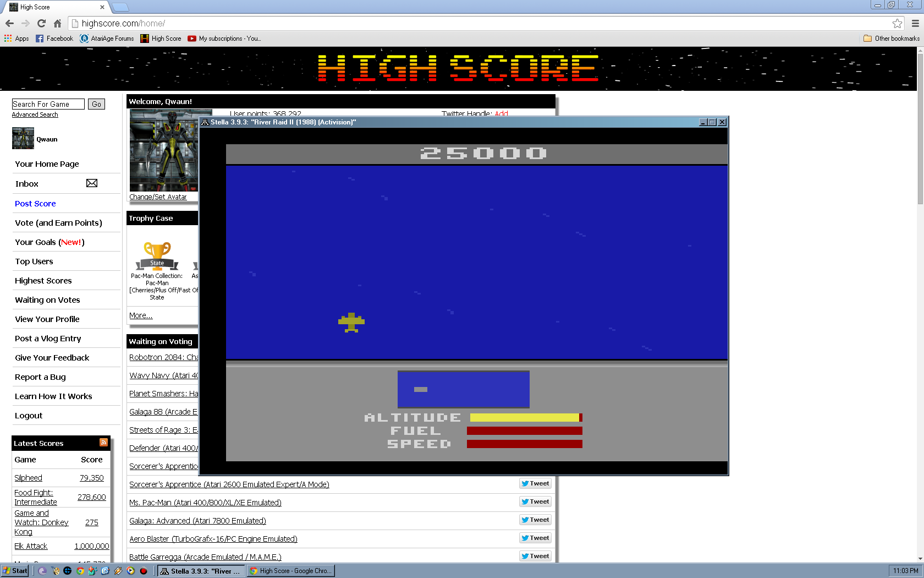
Task: Launch the media player quick launch icon
Action: point(131,571)
